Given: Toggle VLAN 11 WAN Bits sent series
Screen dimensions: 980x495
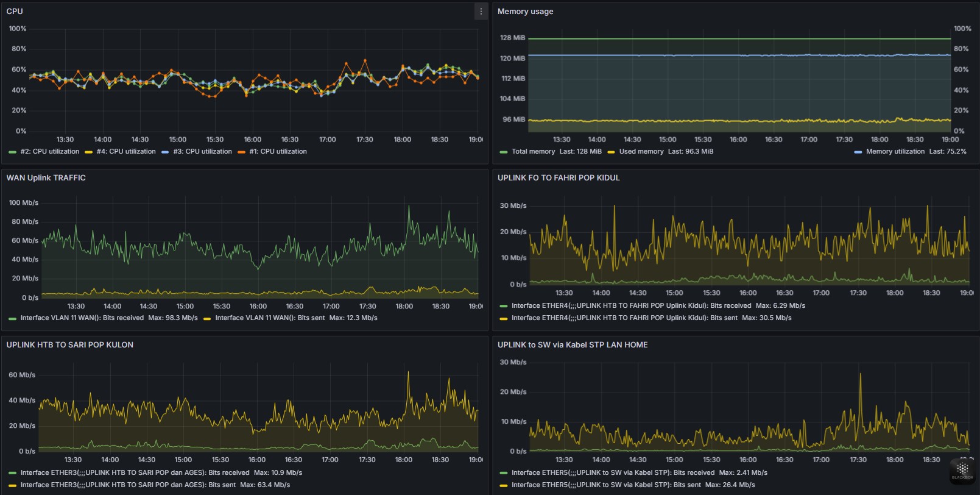Looking at the screenshot, I should 269,318.
